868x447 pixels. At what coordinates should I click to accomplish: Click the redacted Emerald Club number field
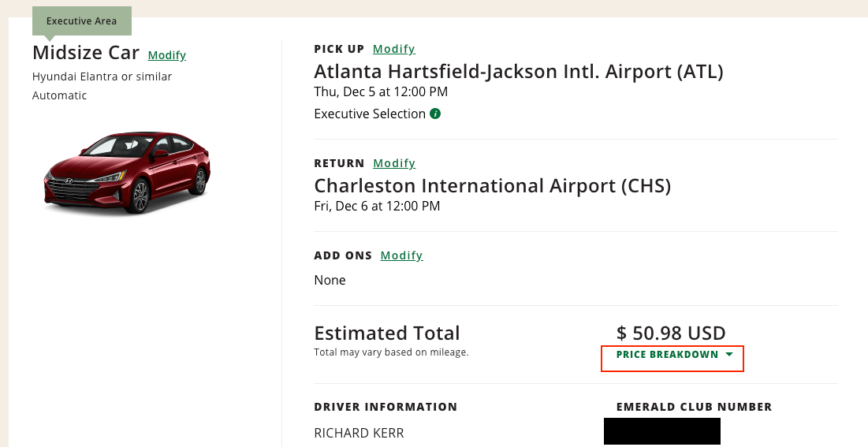click(661, 431)
